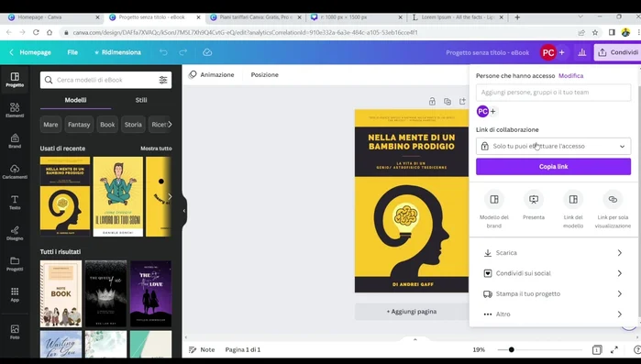Click the add page icon above canvas

point(462,102)
